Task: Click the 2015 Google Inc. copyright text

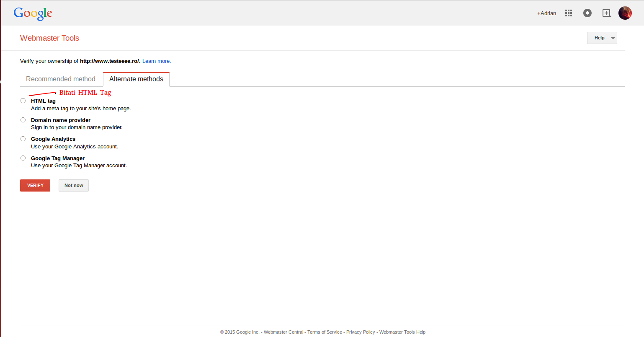Action: [x=240, y=332]
